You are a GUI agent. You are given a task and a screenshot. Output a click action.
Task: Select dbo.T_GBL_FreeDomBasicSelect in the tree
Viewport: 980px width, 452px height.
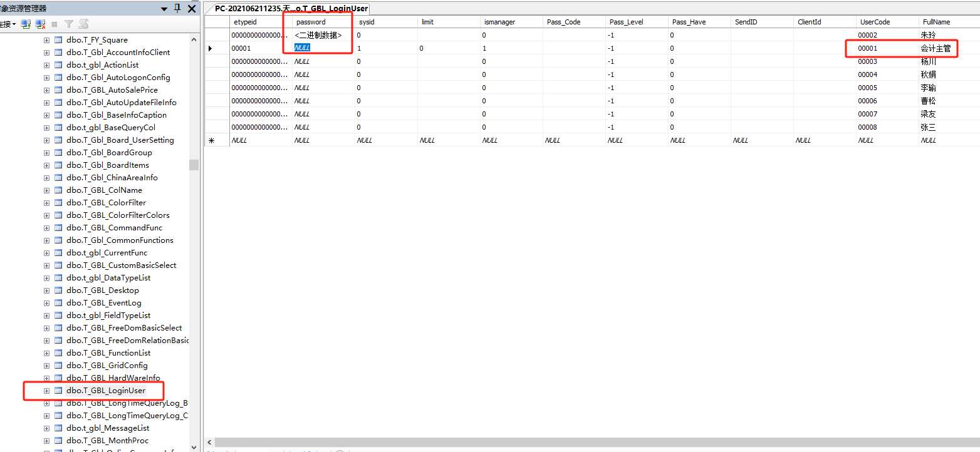tap(124, 328)
